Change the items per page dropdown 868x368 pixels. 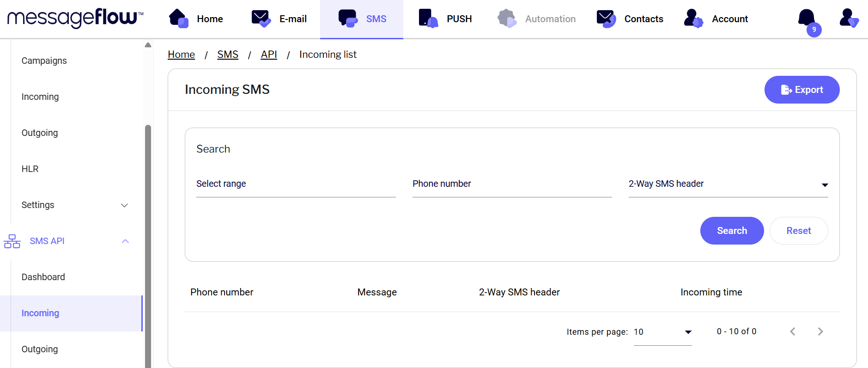662,332
